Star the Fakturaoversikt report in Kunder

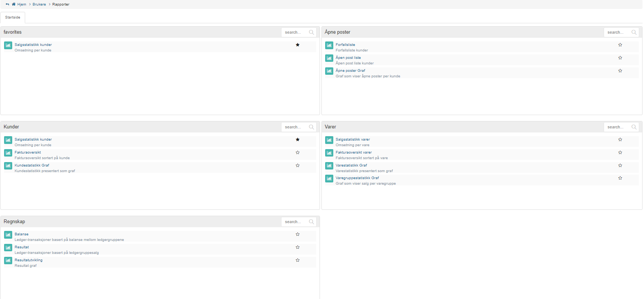(x=297, y=152)
